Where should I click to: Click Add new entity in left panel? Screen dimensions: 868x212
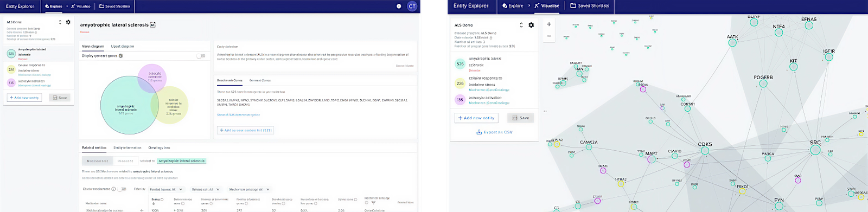coord(24,98)
